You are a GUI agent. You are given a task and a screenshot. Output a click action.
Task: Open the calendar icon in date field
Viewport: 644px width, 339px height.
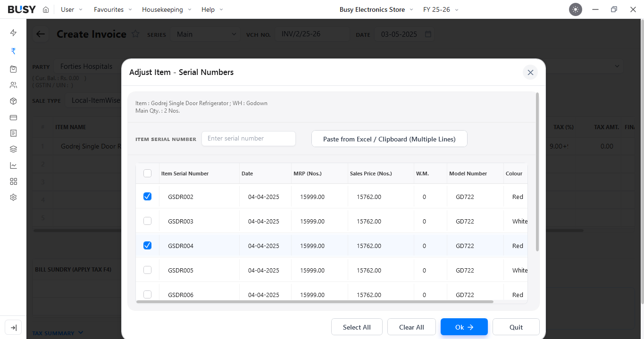tap(428, 34)
